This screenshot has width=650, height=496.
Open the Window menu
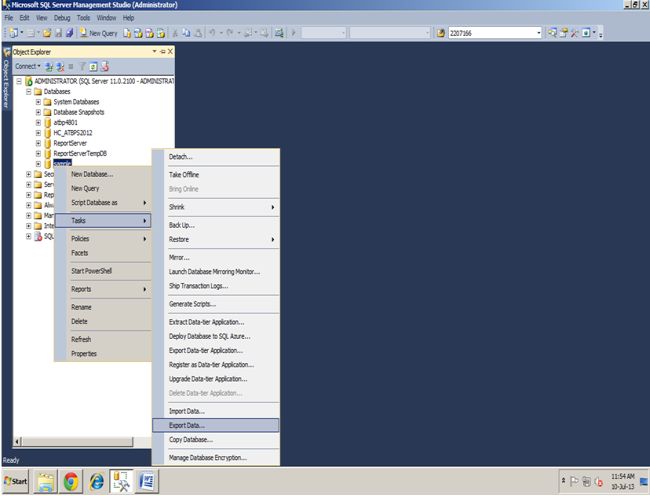[107, 18]
